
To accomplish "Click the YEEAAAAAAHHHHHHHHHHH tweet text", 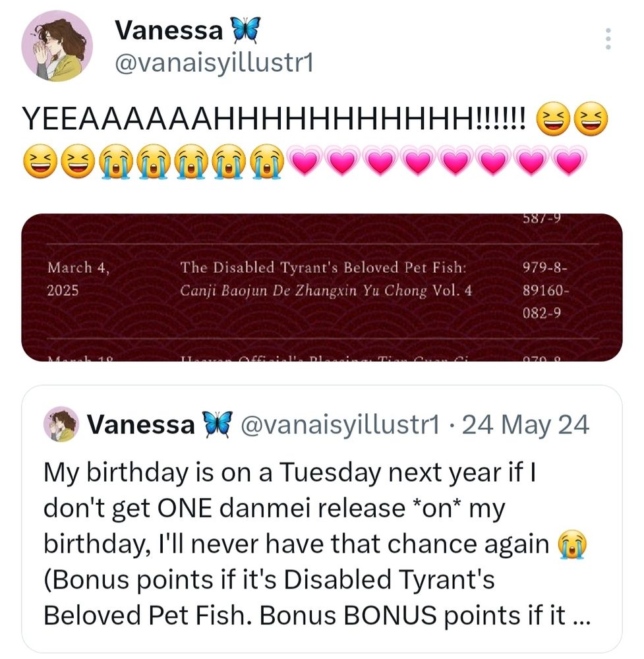I will click(x=274, y=118).
